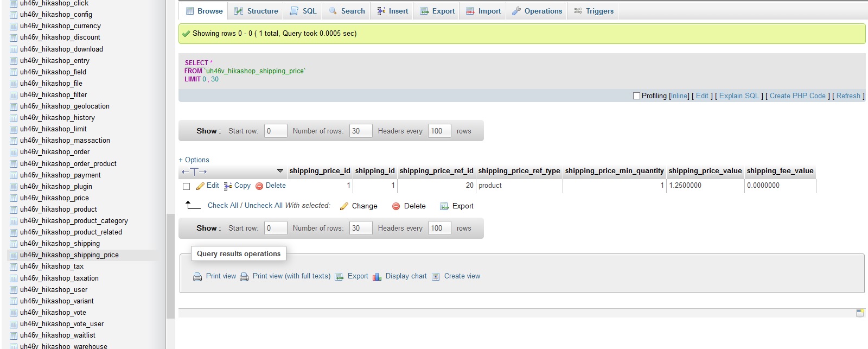The image size is (868, 349).
Task: Click Export icon for selected rows
Action: (x=444, y=206)
